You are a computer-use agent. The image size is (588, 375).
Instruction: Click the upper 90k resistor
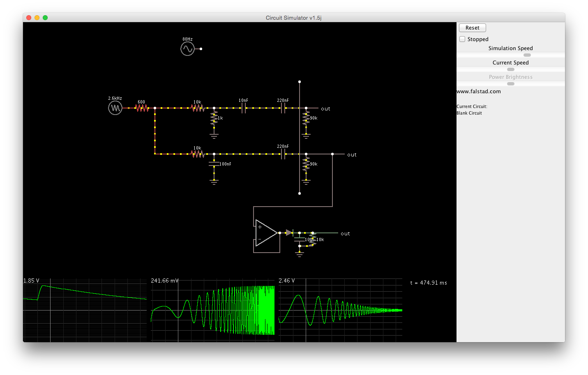[x=306, y=118]
